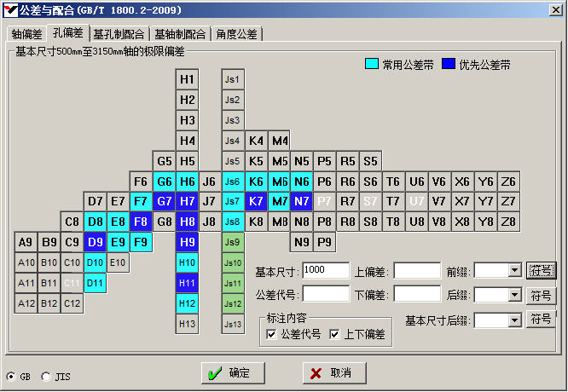Switch to the 轴偏差 tab
Image resolution: width=568 pixels, height=392 pixels.
click(26, 34)
